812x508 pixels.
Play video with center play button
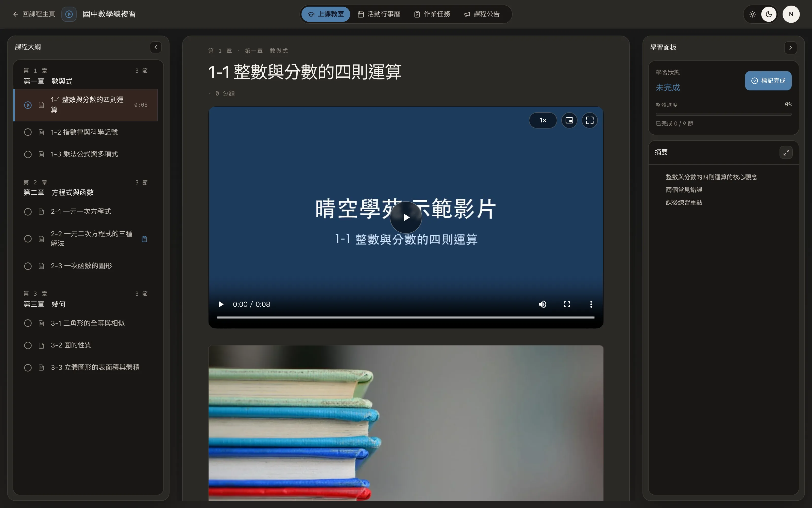coord(406,217)
